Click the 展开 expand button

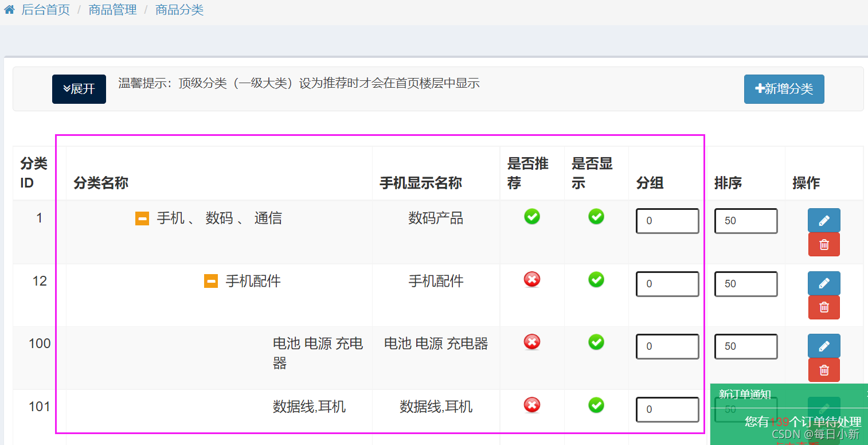[79, 89]
